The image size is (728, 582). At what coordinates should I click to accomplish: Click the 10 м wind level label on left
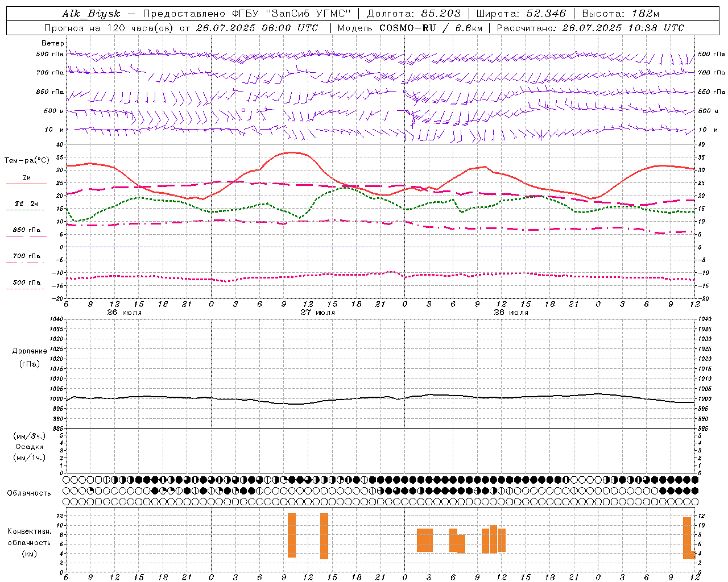pos(54,130)
